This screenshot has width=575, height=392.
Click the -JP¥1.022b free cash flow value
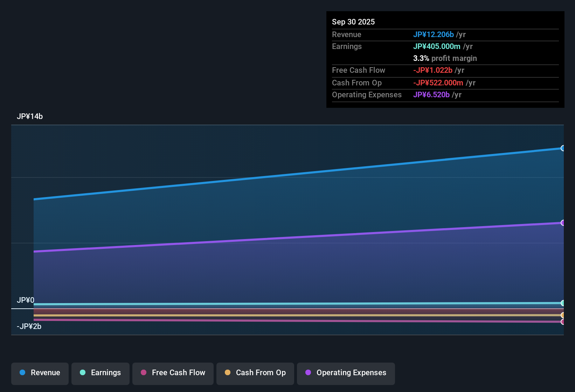click(433, 70)
